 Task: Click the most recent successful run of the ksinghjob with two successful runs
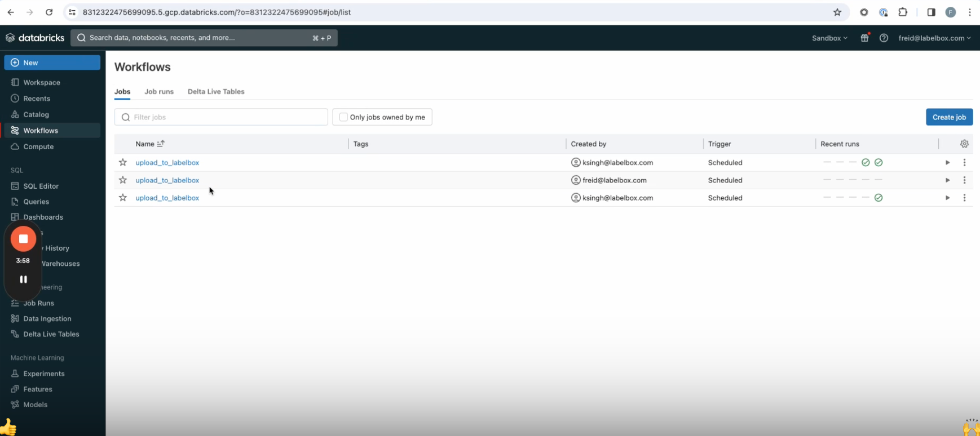pyautogui.click(x=879, y=163)
